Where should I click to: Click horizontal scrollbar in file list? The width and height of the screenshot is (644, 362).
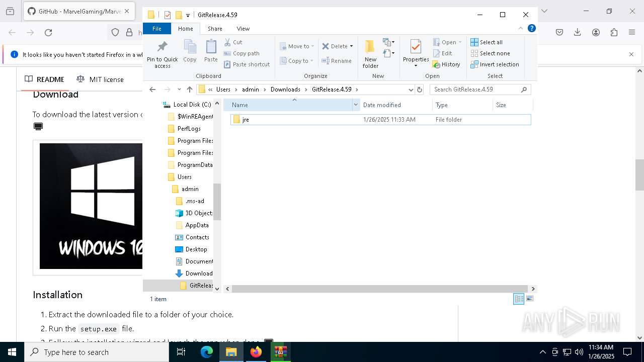(379, 289)
